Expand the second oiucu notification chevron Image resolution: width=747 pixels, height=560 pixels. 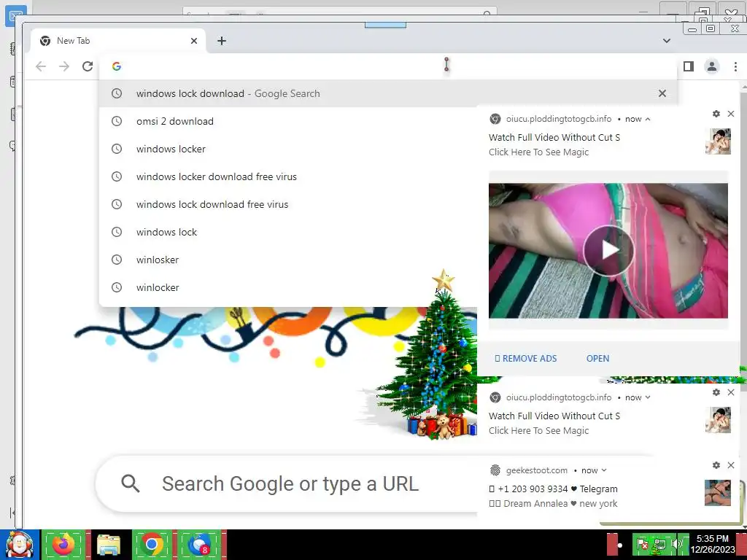648,397
